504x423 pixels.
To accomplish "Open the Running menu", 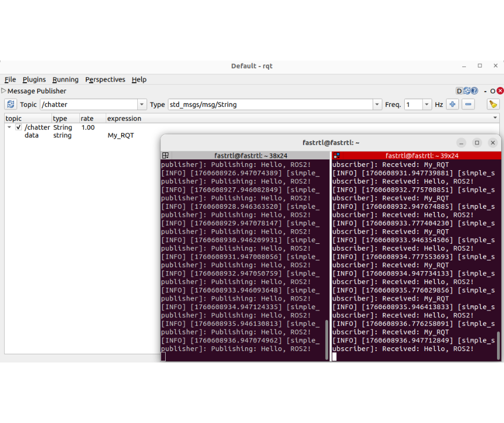I will tap(65, 79).
